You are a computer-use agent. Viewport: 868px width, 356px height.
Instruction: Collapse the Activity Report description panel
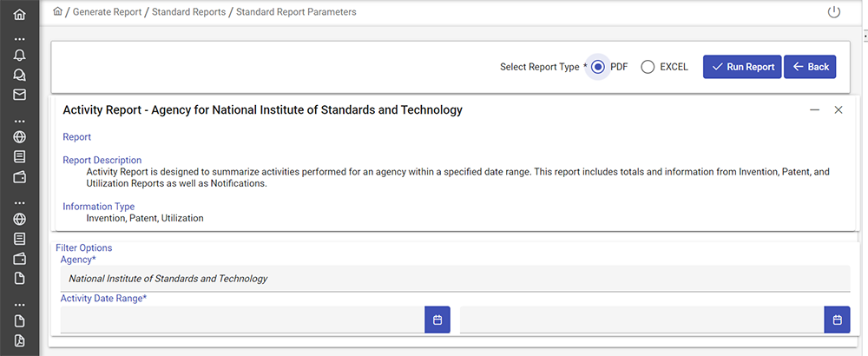[814, 110]
